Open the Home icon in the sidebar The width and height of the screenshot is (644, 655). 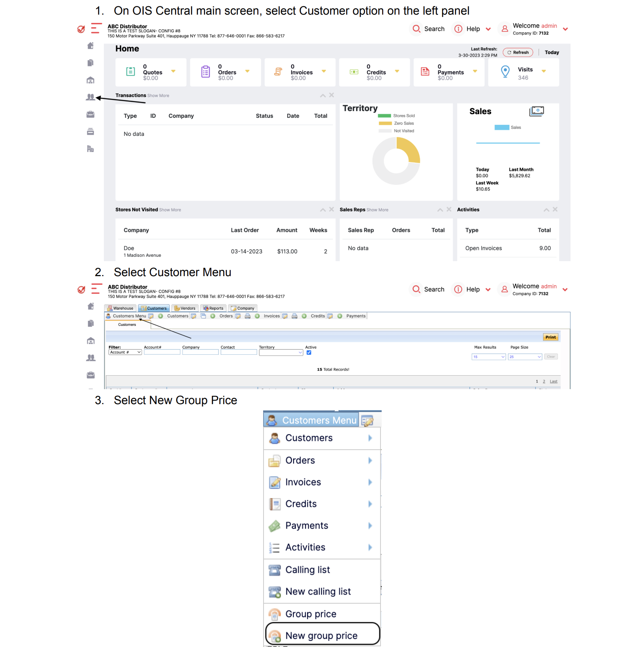tap(90, 45)
